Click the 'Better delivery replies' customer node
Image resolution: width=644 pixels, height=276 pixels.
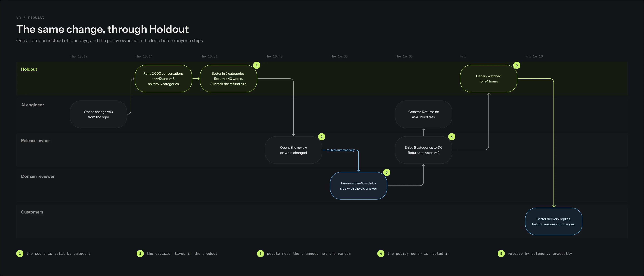click(554, 221)
